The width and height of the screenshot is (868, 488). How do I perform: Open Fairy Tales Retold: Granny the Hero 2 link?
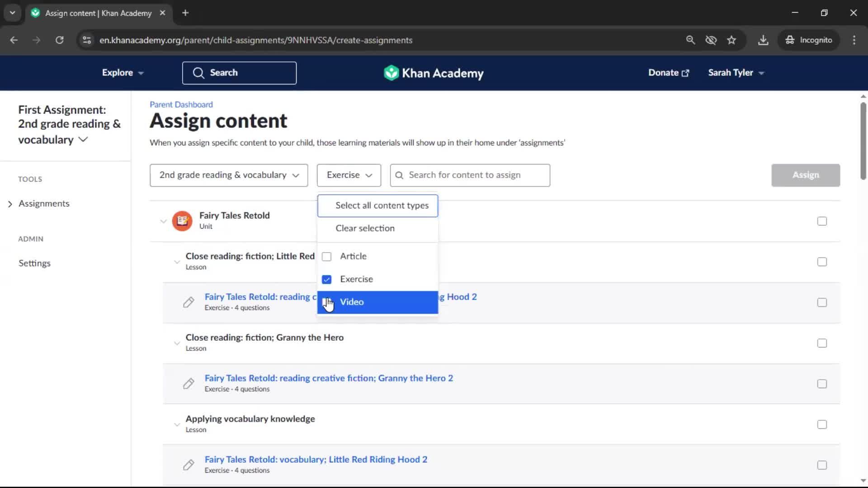coord(329,378)
